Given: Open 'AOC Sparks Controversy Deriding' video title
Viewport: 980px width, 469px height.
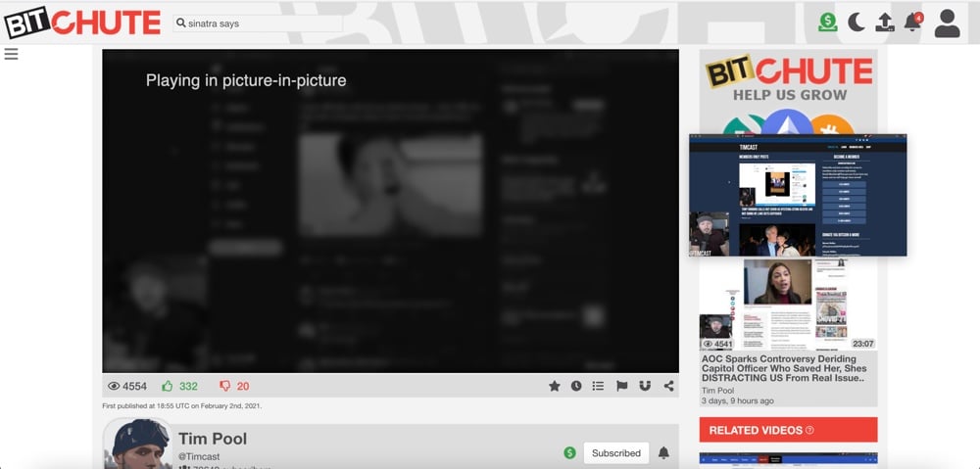Looking at the screenshot, I should coord(784,368).
